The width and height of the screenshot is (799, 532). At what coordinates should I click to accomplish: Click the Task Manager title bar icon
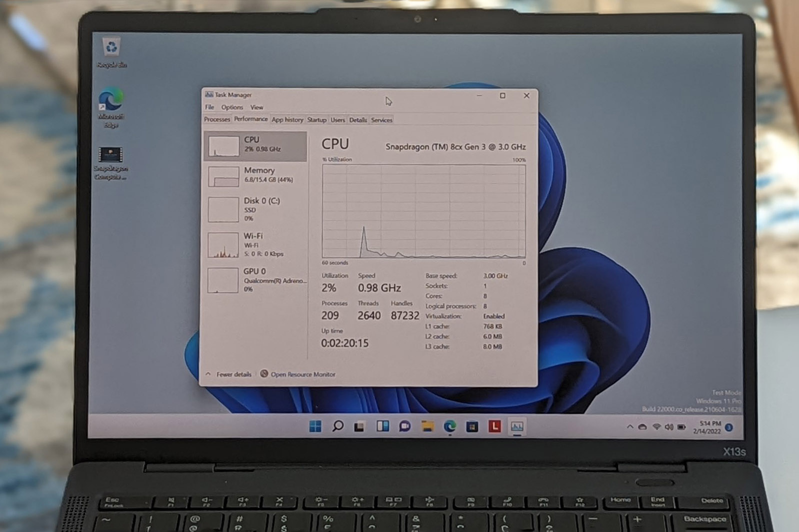tap(209, 94)
